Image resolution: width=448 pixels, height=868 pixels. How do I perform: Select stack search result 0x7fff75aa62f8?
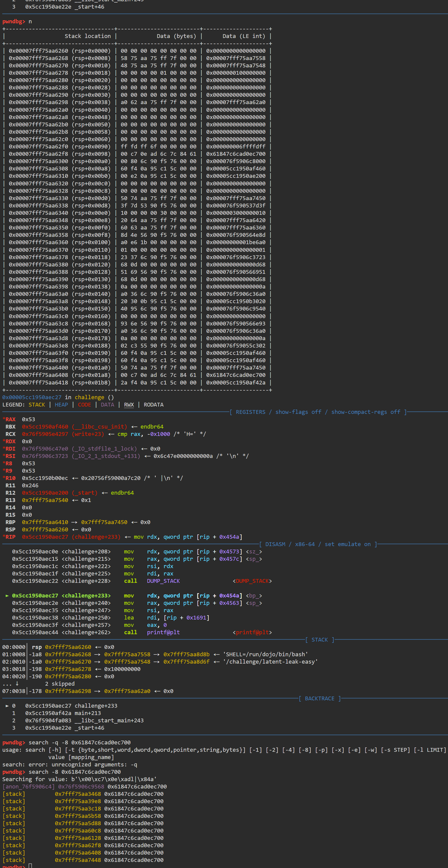pyautogui.click(x=78, y=845)
